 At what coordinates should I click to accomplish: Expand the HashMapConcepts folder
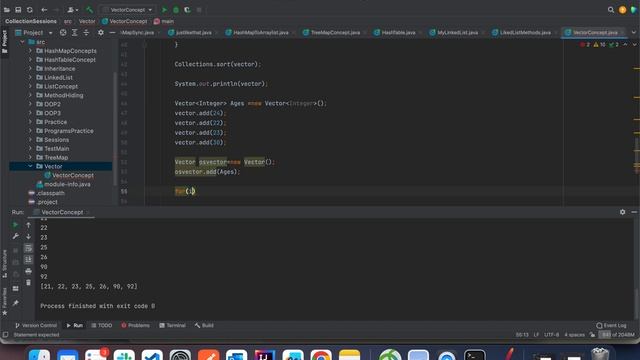30,51
